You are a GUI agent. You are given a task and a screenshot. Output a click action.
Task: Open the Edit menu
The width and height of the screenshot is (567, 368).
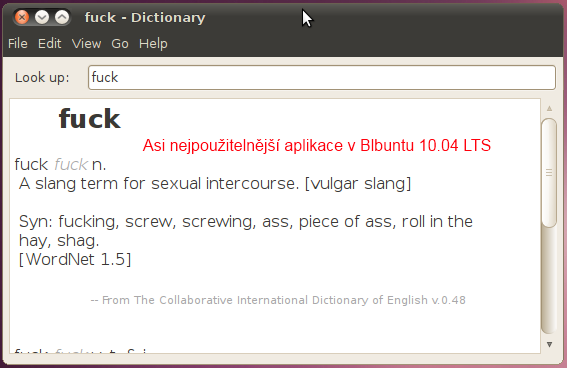50,43
